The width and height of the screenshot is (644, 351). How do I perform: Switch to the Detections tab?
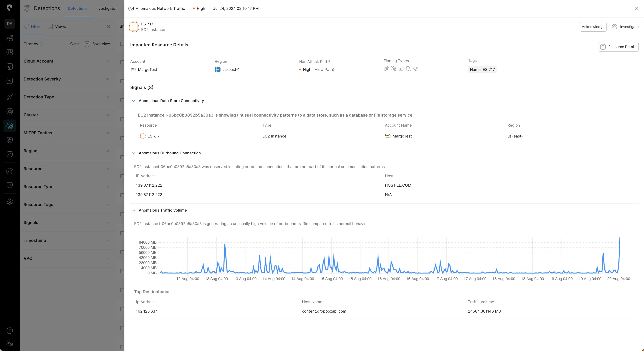point(77,9)
